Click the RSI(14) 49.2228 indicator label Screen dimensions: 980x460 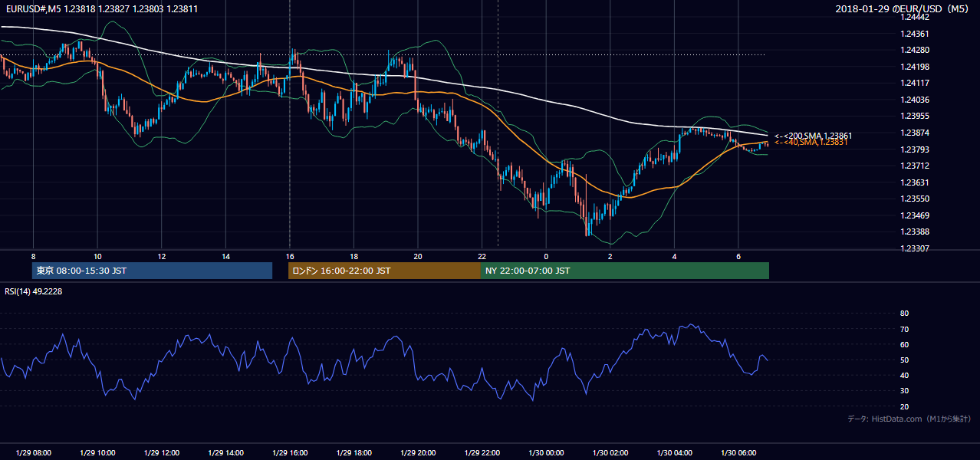[33, 291]
